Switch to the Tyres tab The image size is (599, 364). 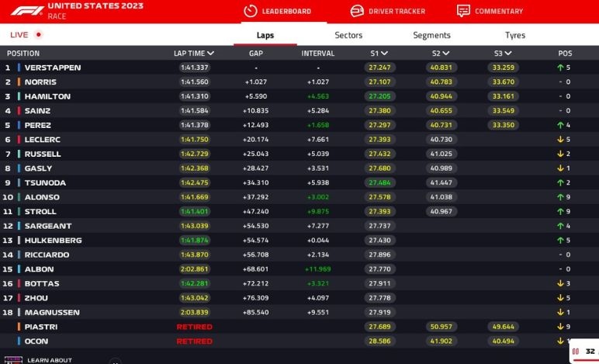[514, 35]
